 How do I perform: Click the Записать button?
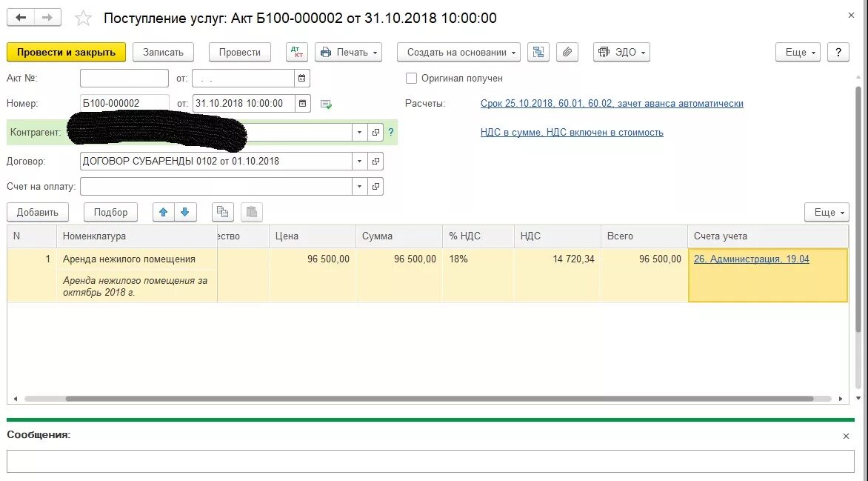pyautogui.click(x=163, y=52)
